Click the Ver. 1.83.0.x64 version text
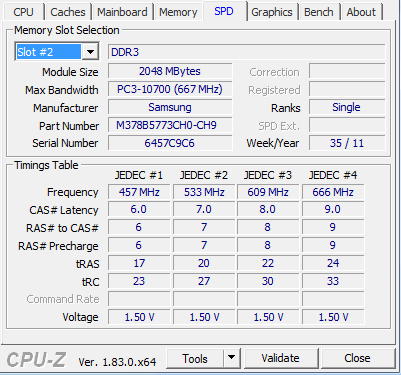Viewport: 401px width, 375px height. pyautogui.click(x=117, y=362)
